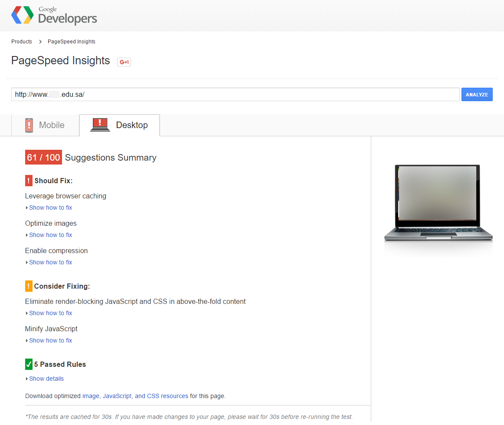The image size is (504, 425).
Task: Click the red Should Fix warning icon
Action: point(29,181)
